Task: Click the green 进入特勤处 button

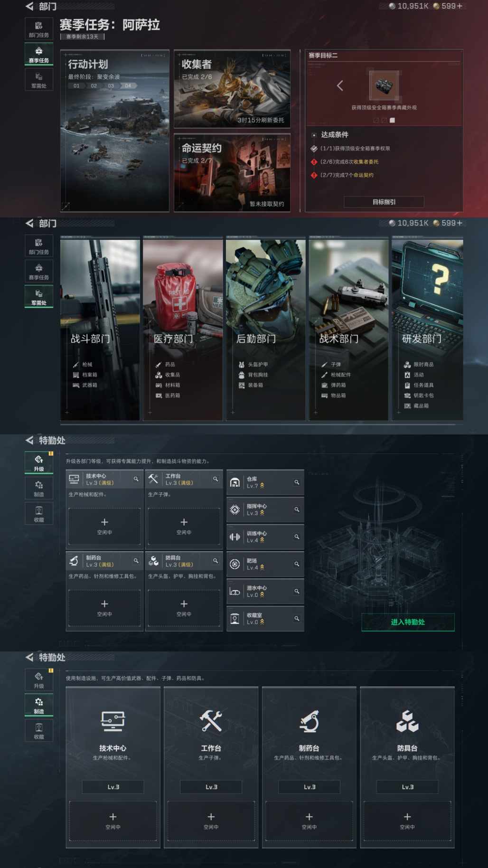Action: point(408,622)
